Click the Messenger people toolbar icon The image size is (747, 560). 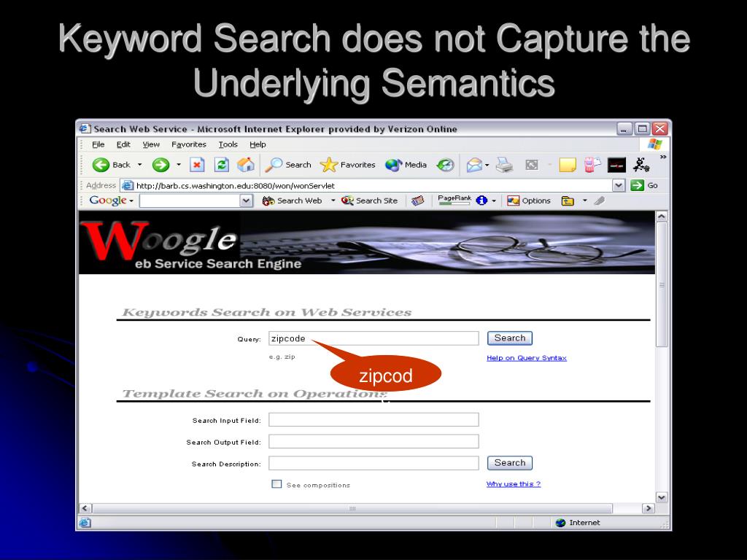(x=592, y=165)
